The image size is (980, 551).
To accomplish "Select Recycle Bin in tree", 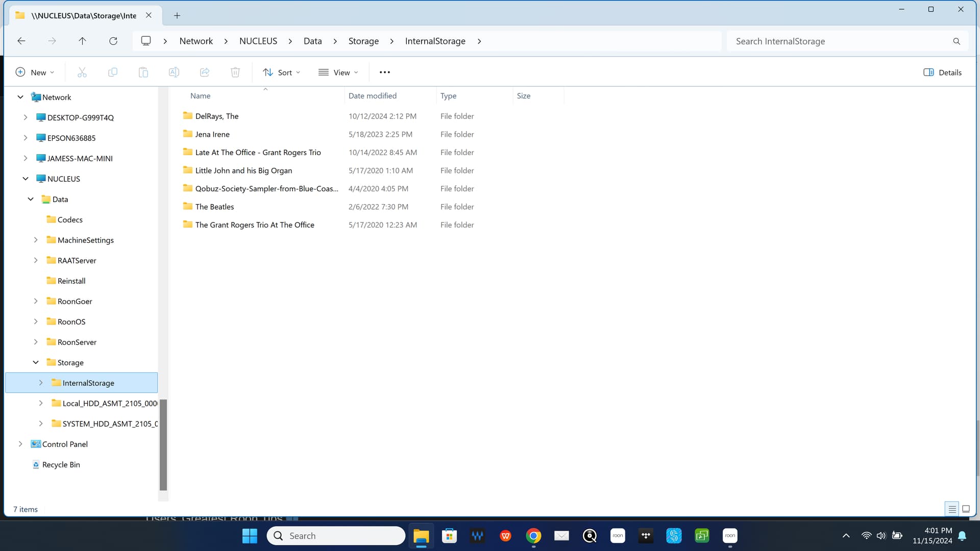I will (61, 464).
